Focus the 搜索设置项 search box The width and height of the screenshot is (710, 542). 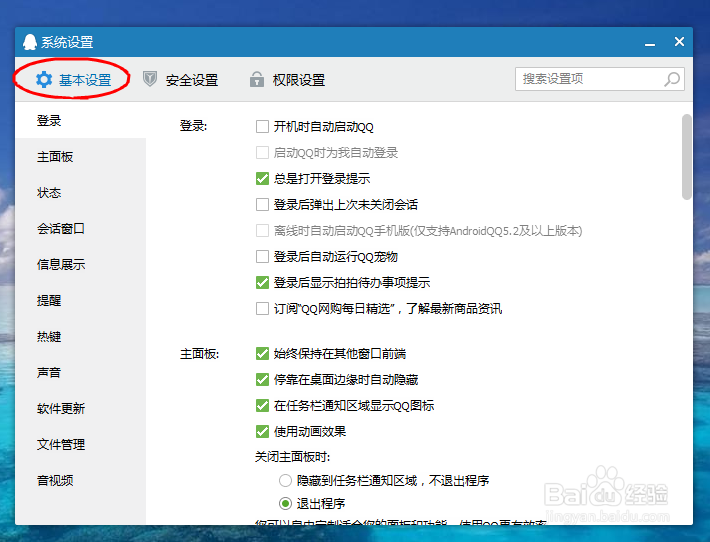click(x=600, y=79)
